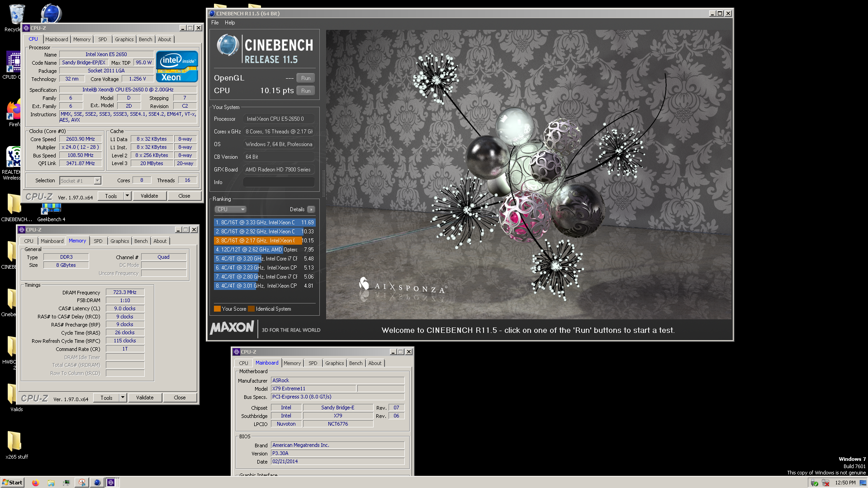Click the empty Info input field

(279, 182)
